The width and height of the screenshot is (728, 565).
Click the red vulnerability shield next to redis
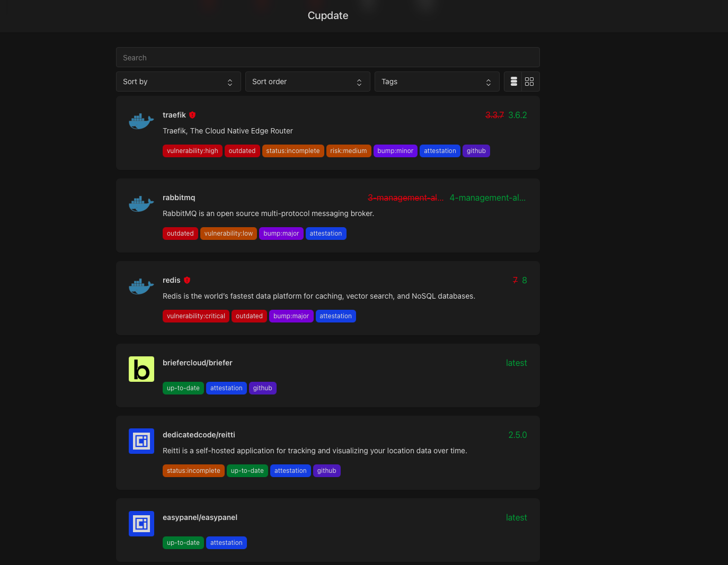point(187,280)
